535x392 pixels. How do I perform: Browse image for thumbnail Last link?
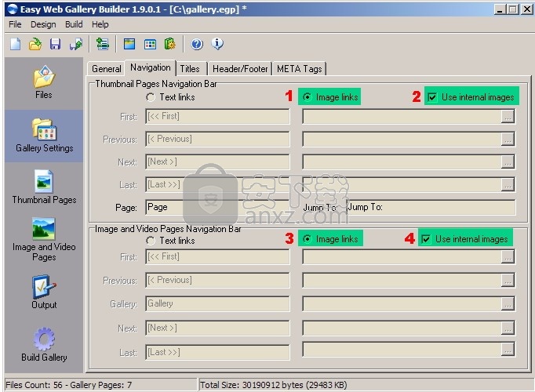[508, 184]
